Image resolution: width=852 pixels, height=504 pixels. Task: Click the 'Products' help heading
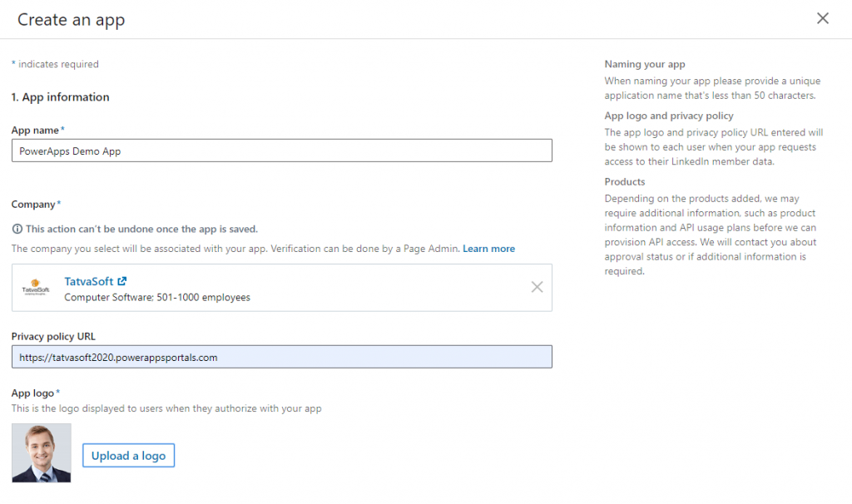(x=624, y=182)
